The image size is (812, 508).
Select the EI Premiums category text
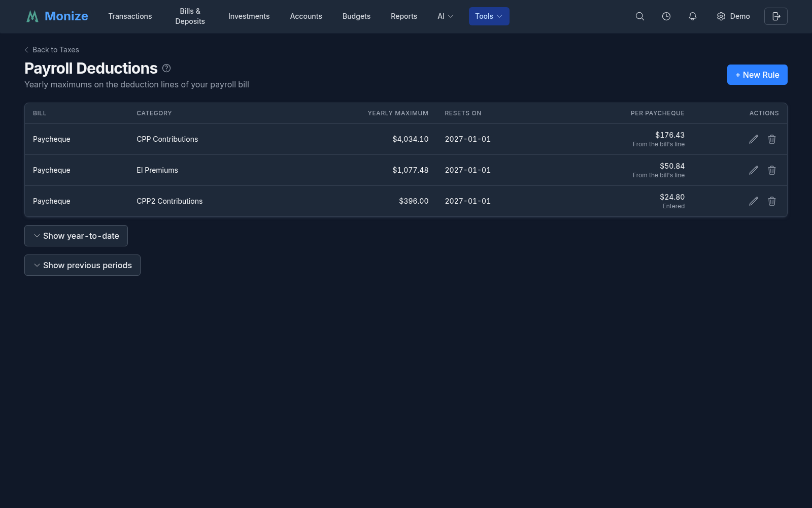(x=157, y=170)
